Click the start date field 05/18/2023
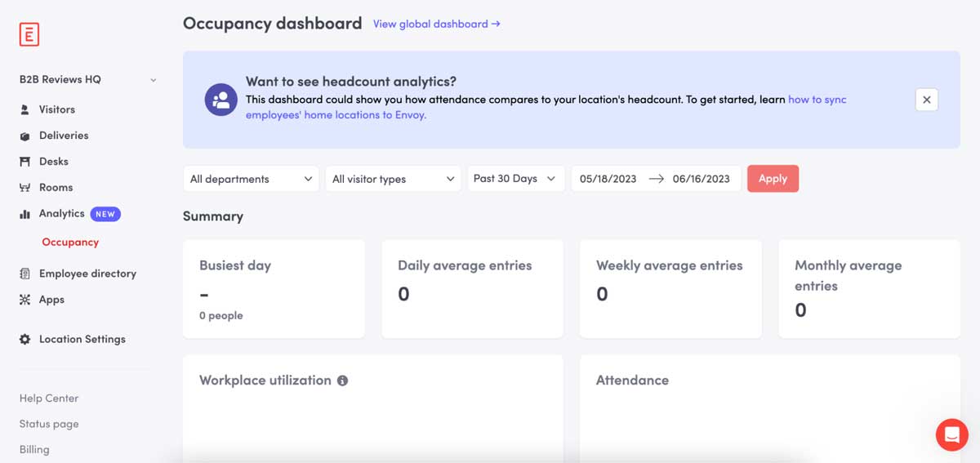 pyautogui.click(x=608, y=179)
